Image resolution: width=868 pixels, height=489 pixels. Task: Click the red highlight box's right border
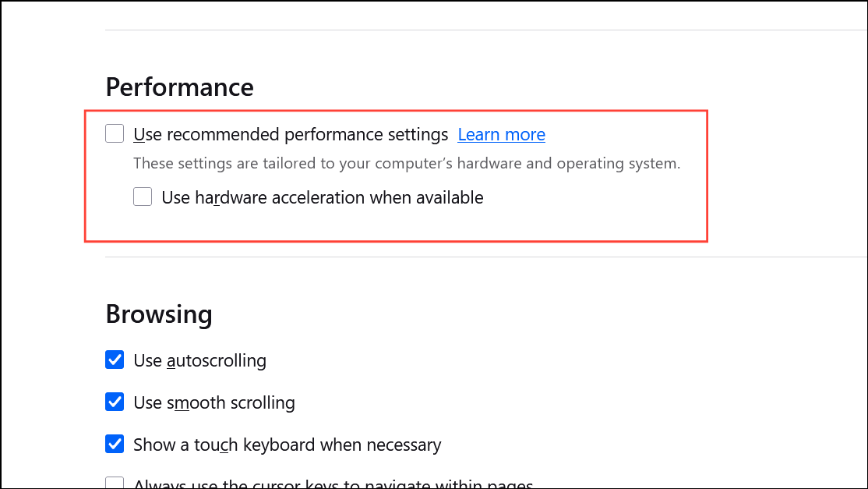tap(707, 176)
